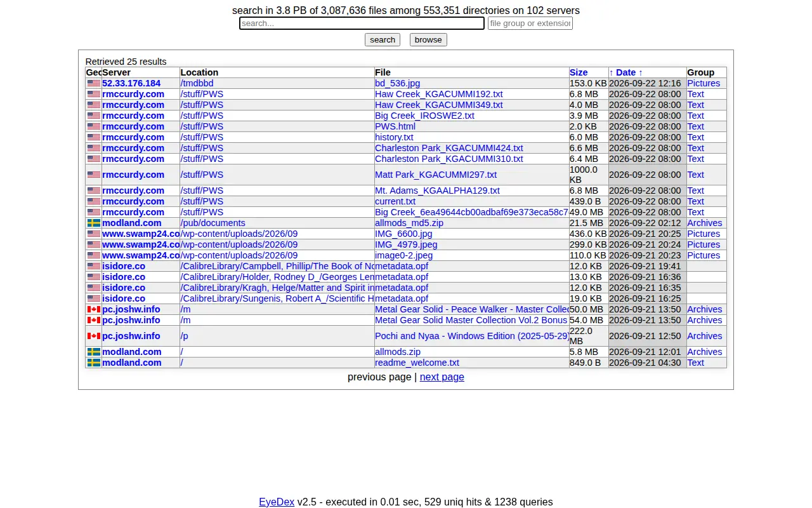Click the US flag in the Haw Creek_KGACUMMI349.txt row
This screenshot has height=508, width=812.
[94, 105]
